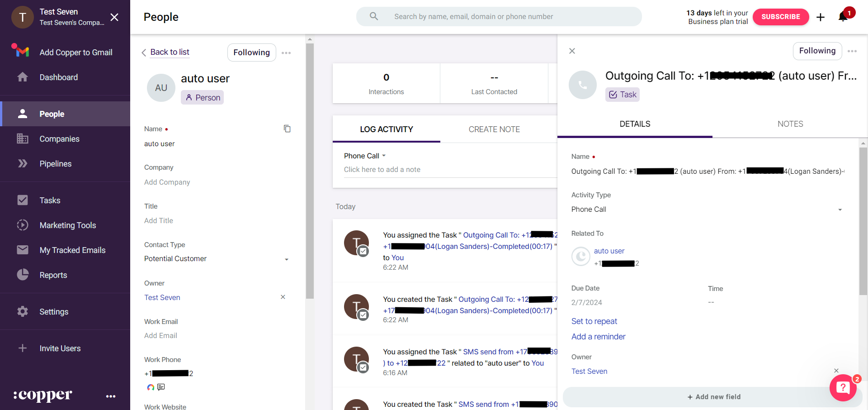Open the Dashboard home icon
The height and width of the screenshot is (410, 868).
23,77
